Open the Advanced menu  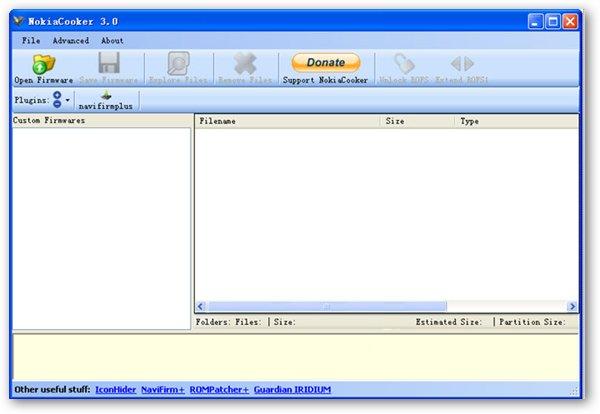(x=71, y=40)
